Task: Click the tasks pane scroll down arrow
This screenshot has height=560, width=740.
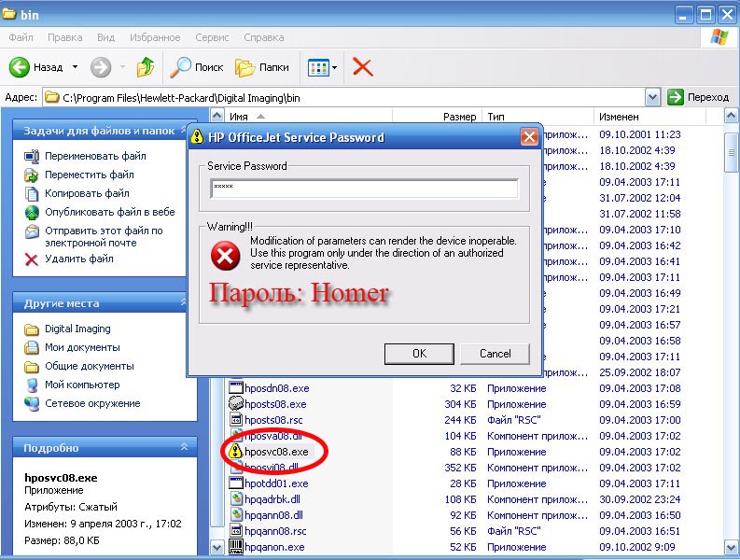Action: pos(216,547)
